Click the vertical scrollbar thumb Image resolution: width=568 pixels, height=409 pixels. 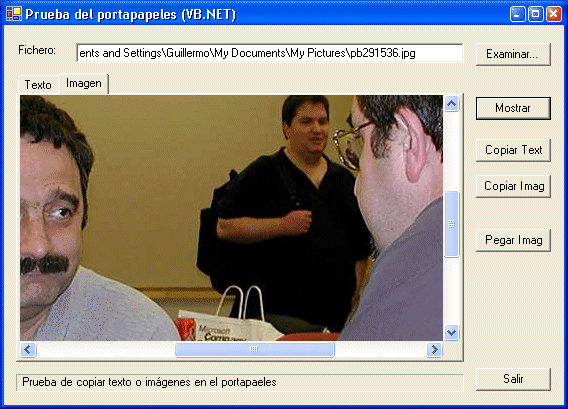point(451,224)
